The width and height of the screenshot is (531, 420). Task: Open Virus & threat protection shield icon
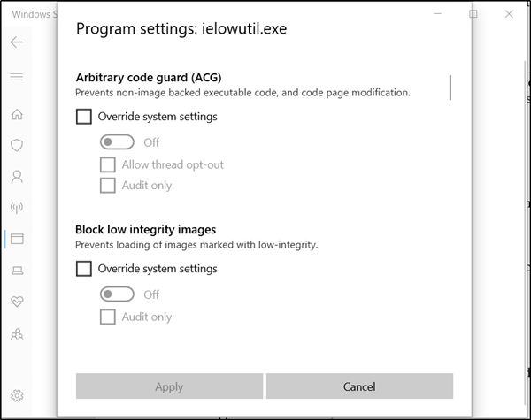[17, 145]
